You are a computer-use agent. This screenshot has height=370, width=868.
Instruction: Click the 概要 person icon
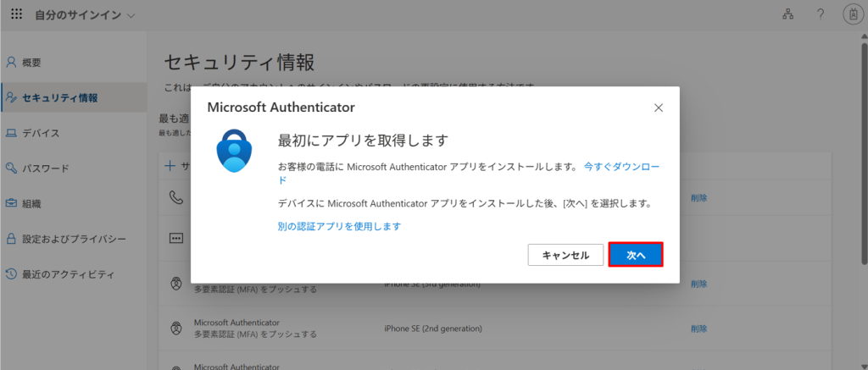point(11,63)
